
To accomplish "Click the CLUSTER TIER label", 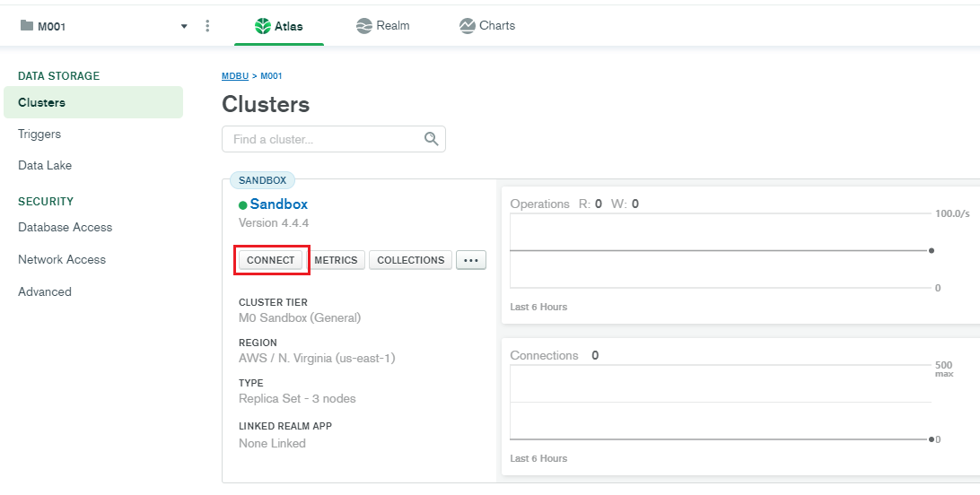I will point(273,302).
